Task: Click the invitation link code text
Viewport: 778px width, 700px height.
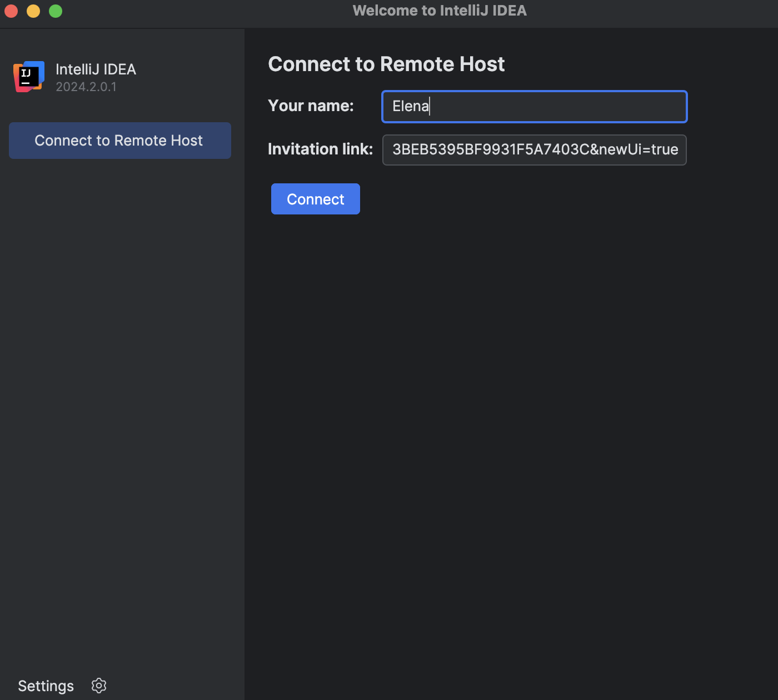Action: pos(535,149)
